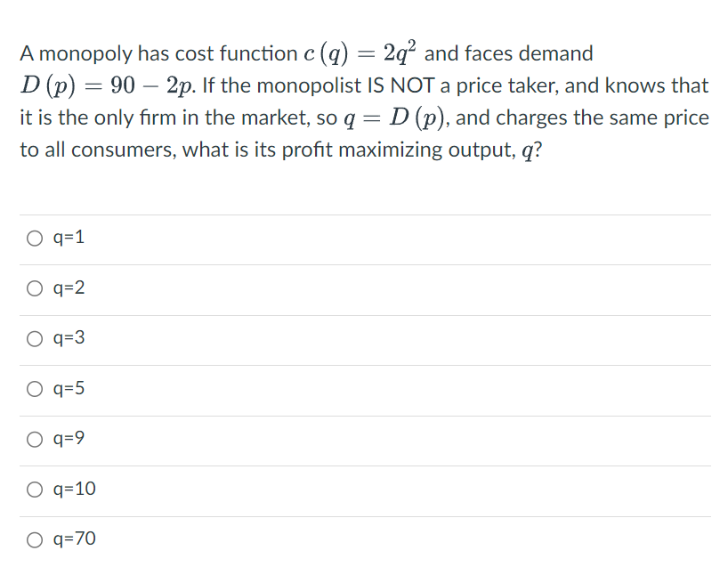Click the divider line above q=1

point(356,213)
